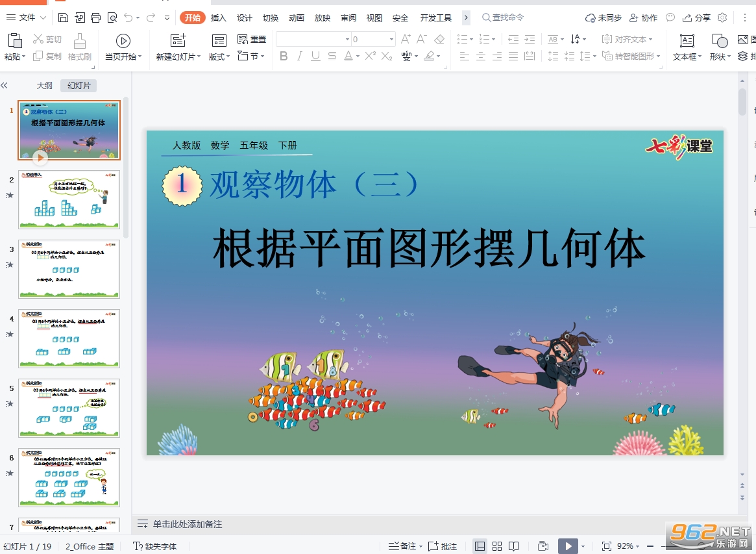Start slideshow from current slide (当页开始)
756x554 pixels.
click(123, 47)
